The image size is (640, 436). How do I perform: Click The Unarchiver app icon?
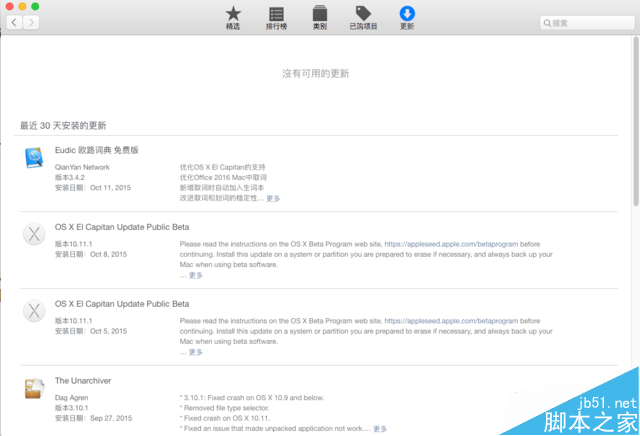pyautogui.click(x=34, y=388)
